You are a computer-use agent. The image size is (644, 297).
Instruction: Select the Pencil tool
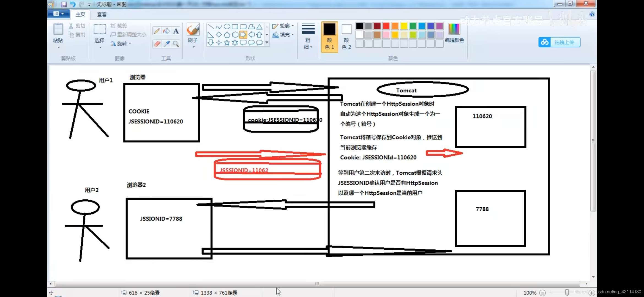pos(157,31)
